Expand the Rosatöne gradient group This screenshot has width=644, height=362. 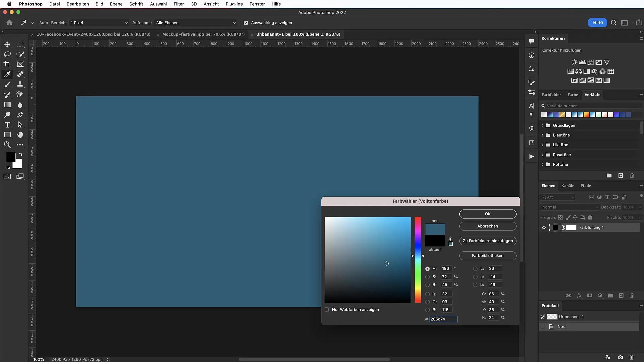(x=543, y=154)
